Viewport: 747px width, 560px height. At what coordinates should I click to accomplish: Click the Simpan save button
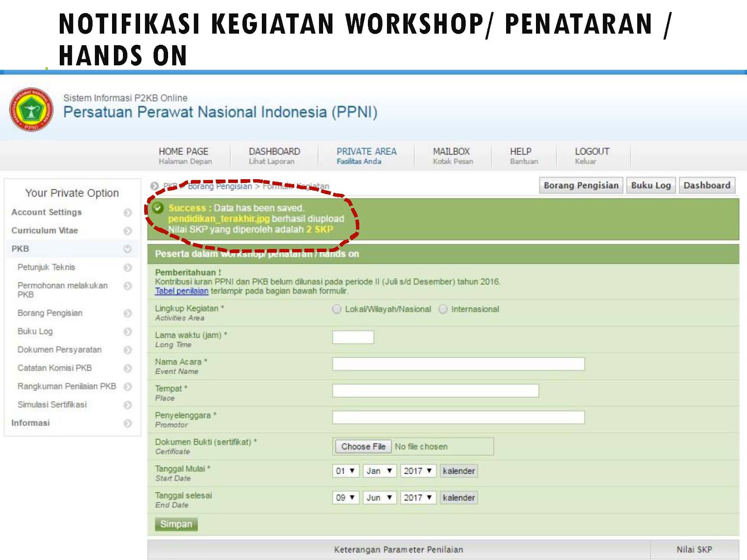tap(176, 524)
